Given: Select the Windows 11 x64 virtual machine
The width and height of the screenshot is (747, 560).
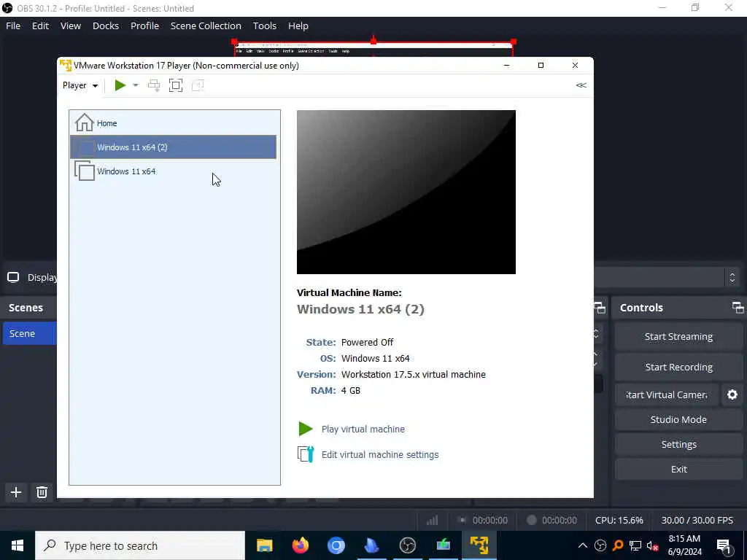Looking at the screenshot, I should (x=174, y=171).
